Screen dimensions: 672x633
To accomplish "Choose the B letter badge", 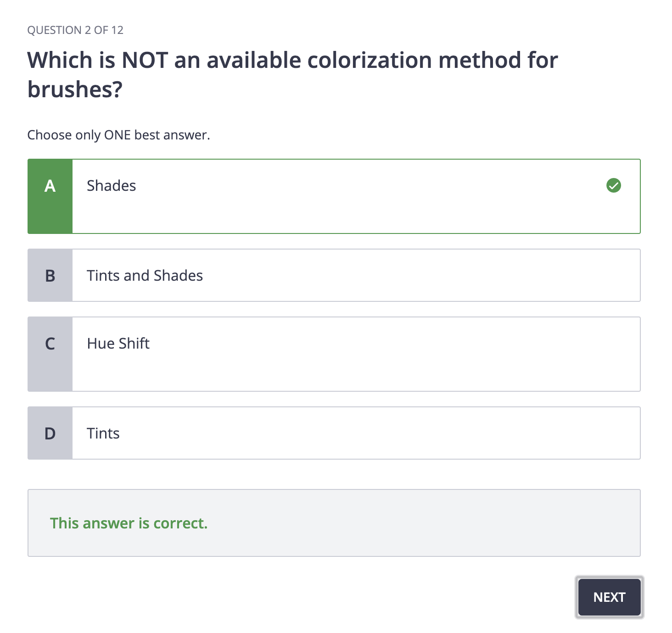I will [x=50, y=275].
